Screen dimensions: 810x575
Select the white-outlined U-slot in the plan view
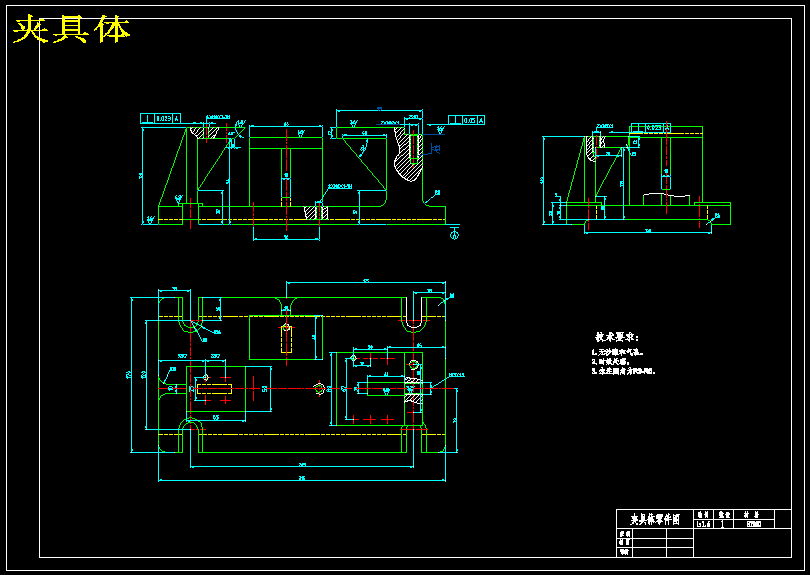click(415, 313)
